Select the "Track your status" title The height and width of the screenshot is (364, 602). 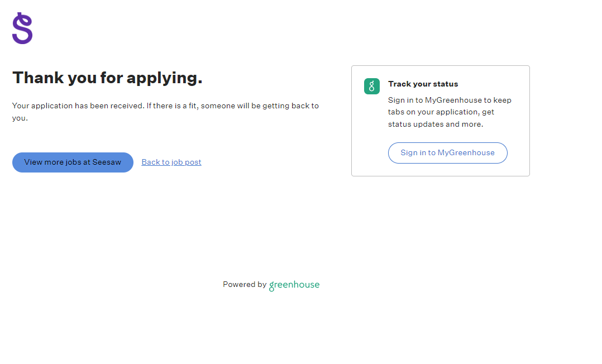pos(423,84)
